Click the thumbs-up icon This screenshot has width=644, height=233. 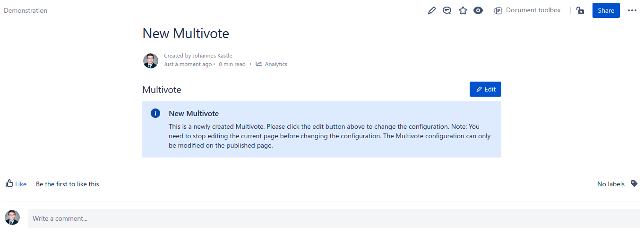coord(9,183)
